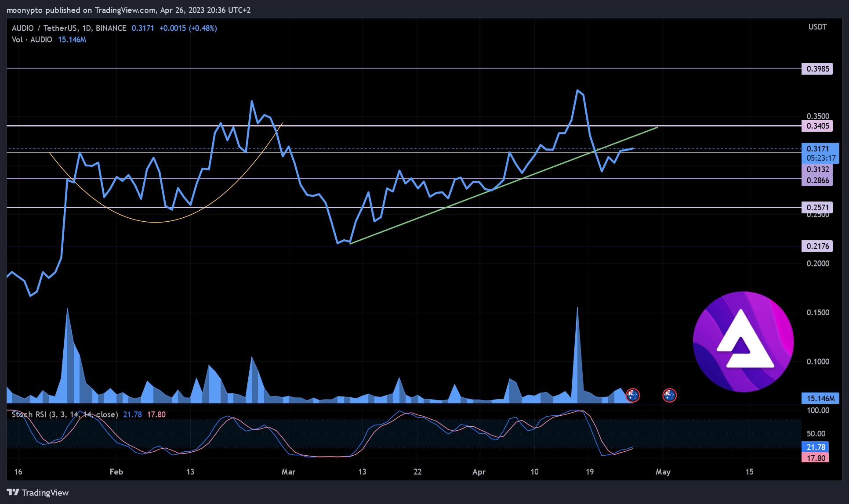Click the moonypto published header text
This screenshot has height=504, width=849.
click(128, 10)
